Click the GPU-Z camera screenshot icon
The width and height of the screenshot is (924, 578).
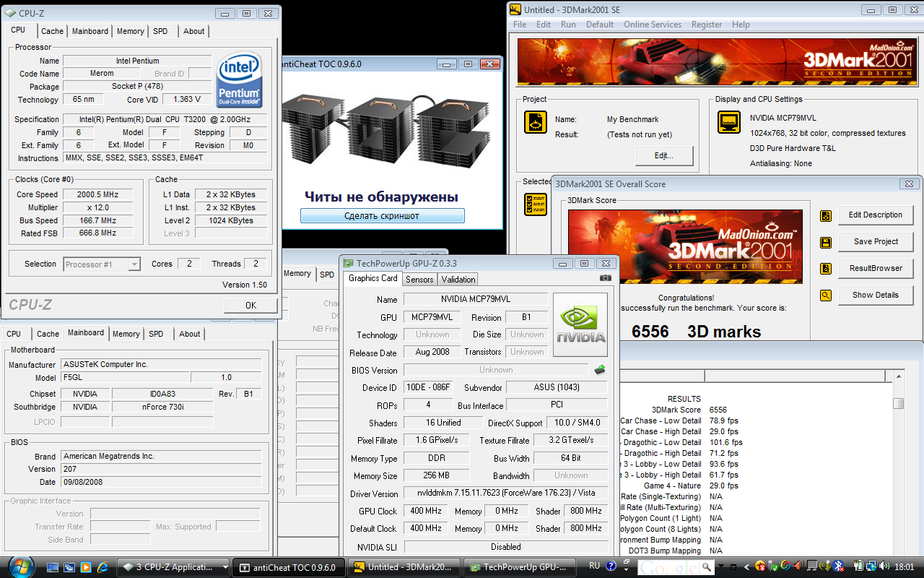(x=605, y=278)
